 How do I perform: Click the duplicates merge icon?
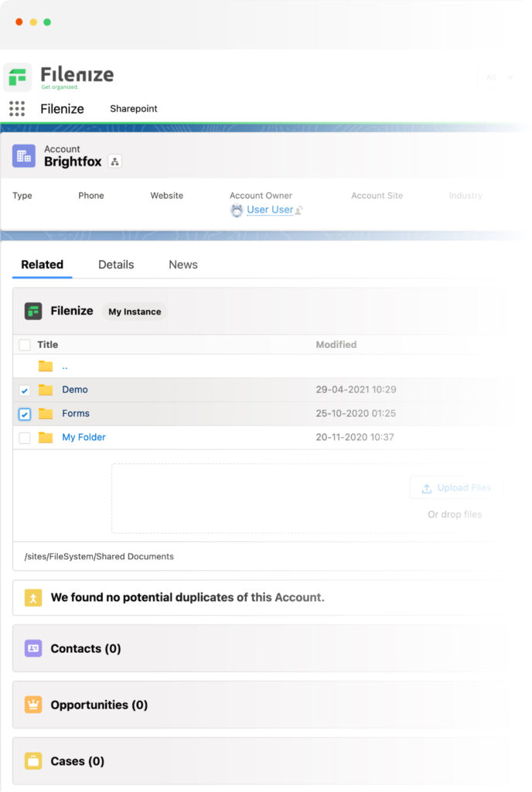click(x=33, y=598)
